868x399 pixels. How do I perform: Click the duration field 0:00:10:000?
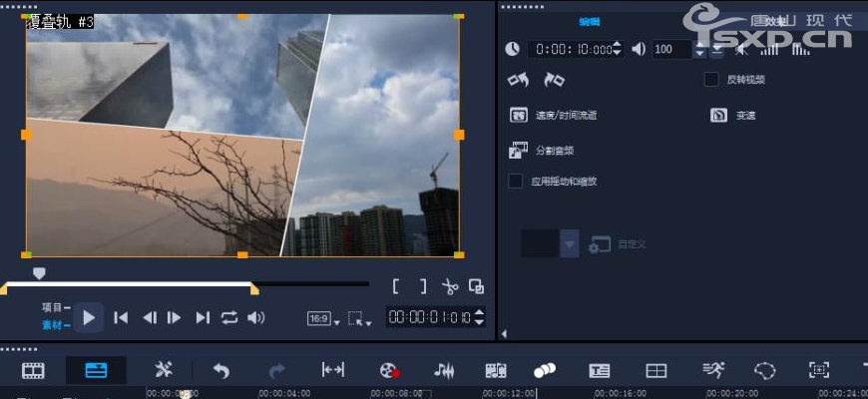(x=570, y=49)
